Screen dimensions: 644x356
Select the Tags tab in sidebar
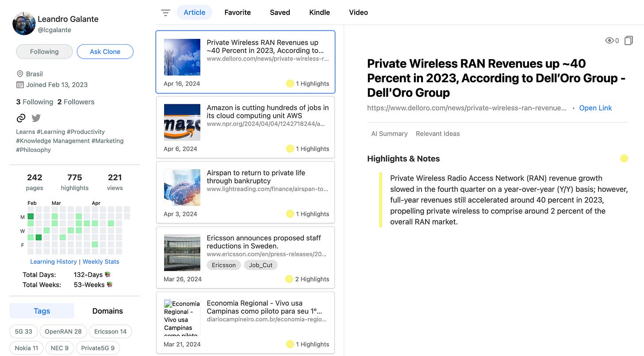pyautogui.click(x=42, y=311)
